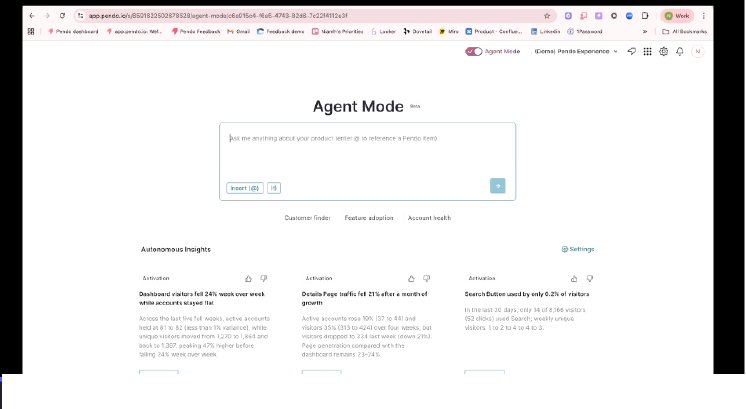Screen dimensions: 746x409
Task: Click the site info icon in address bar
Action: click(x=80, y=16)
